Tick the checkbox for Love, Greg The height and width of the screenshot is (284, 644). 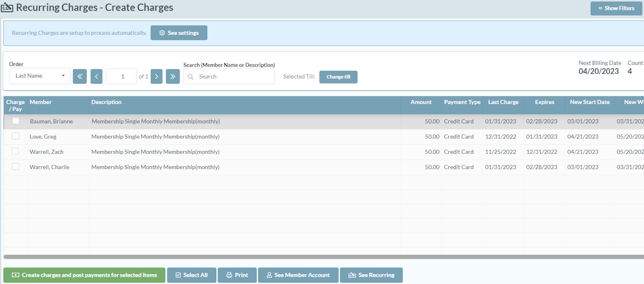coord(16,136)
